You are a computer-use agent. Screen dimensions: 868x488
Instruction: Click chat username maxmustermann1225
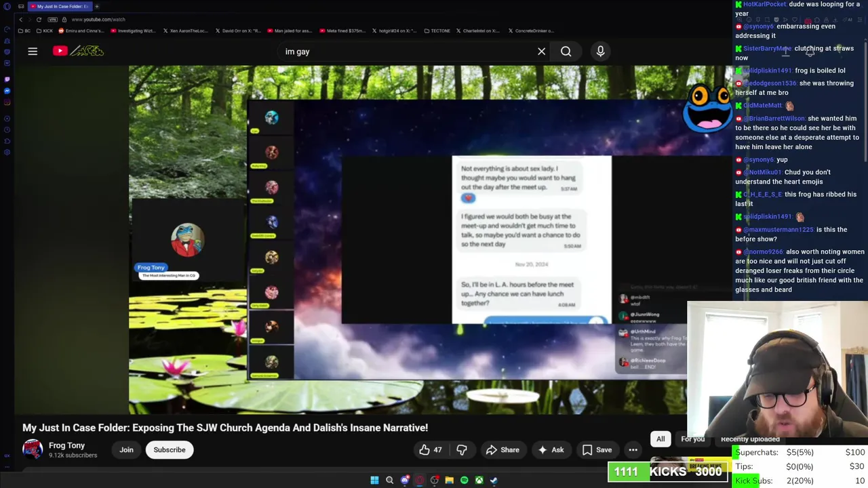(778, 230)
